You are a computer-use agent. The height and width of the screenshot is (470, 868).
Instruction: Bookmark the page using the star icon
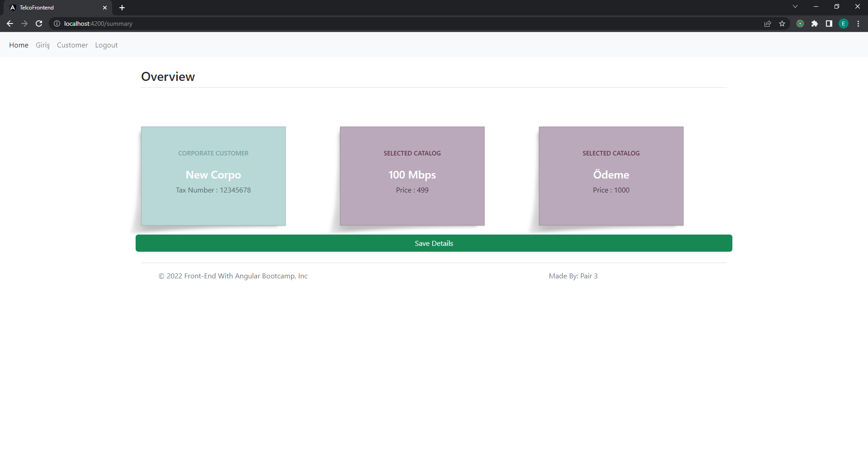click(783, 23)
